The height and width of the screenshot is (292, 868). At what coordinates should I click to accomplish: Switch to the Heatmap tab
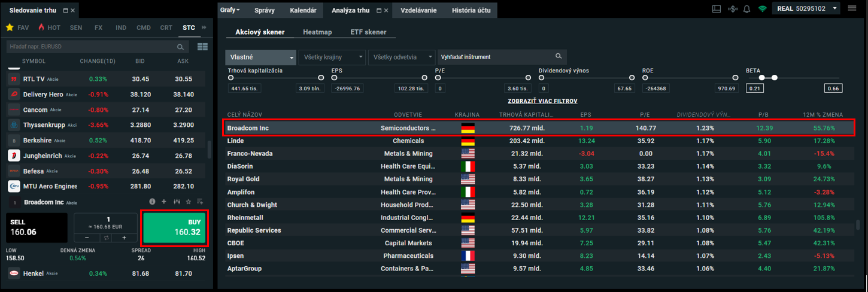tap(317, 32)
